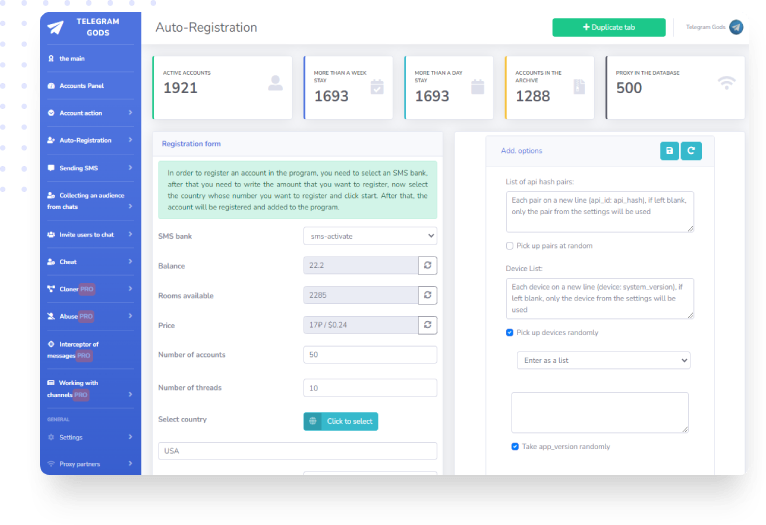Click the List of api hash pairs textarea
The image size is (766, 525).
[600, 211]
